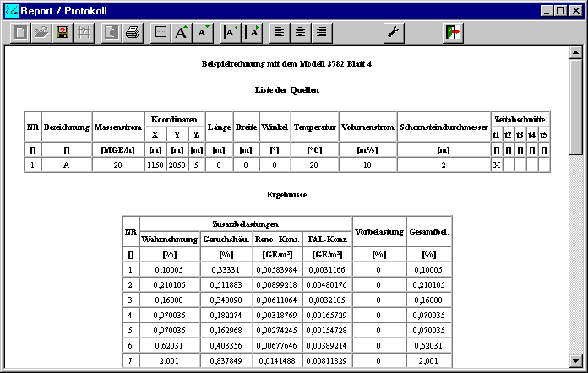Decrease indent with left-arrow A icon
The width and height of the screenshot is (588, 373).
[231, 33]
